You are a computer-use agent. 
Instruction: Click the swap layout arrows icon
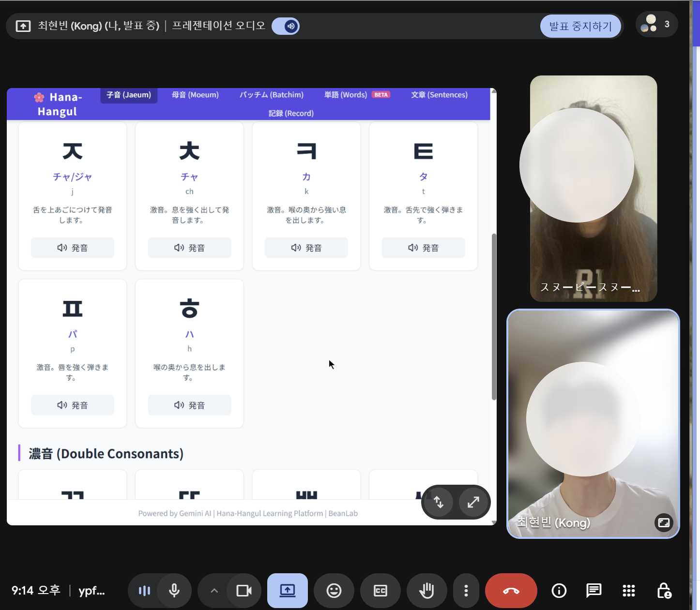(439, 502)
